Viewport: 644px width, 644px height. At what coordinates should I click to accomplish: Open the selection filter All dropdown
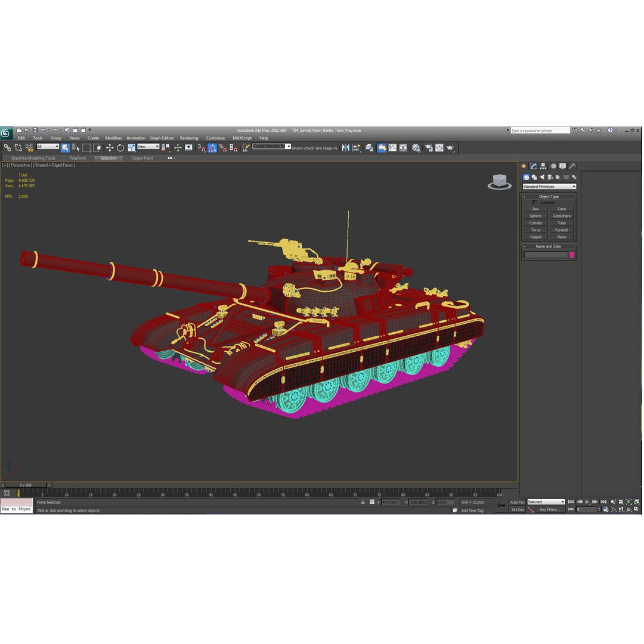tap(48, 147)
